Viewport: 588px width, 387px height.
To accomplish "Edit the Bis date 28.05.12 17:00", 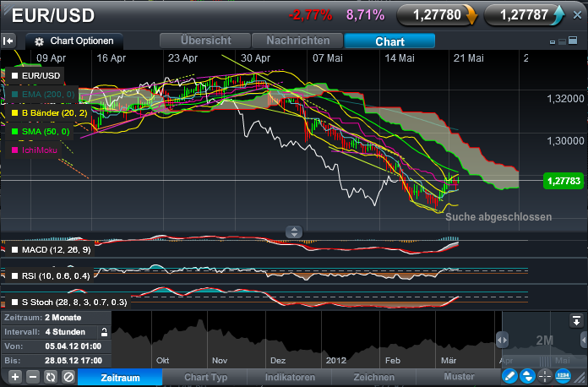I will pyautogui.click(x=73, y=360).
